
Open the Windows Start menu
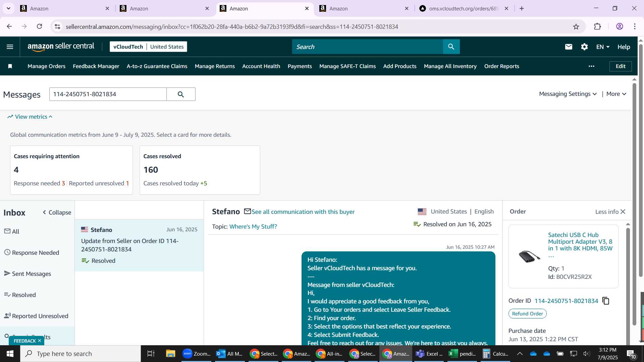pyautogui.click(x=10, y=354)
